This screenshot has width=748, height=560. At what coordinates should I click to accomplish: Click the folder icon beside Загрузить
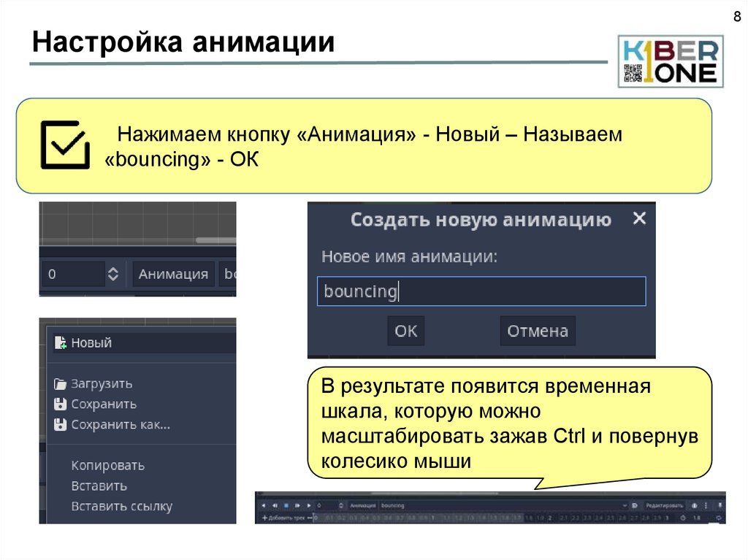[60, 384]
